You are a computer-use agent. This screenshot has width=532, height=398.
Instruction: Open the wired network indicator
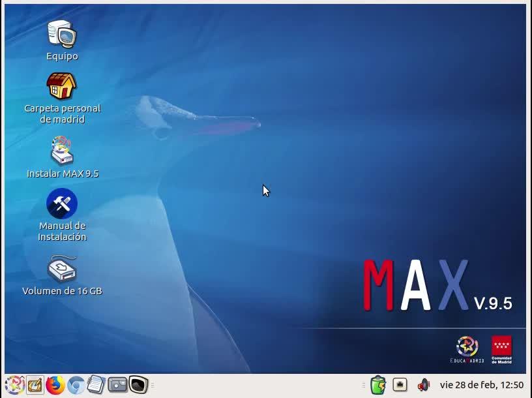(x=400, y=385)
